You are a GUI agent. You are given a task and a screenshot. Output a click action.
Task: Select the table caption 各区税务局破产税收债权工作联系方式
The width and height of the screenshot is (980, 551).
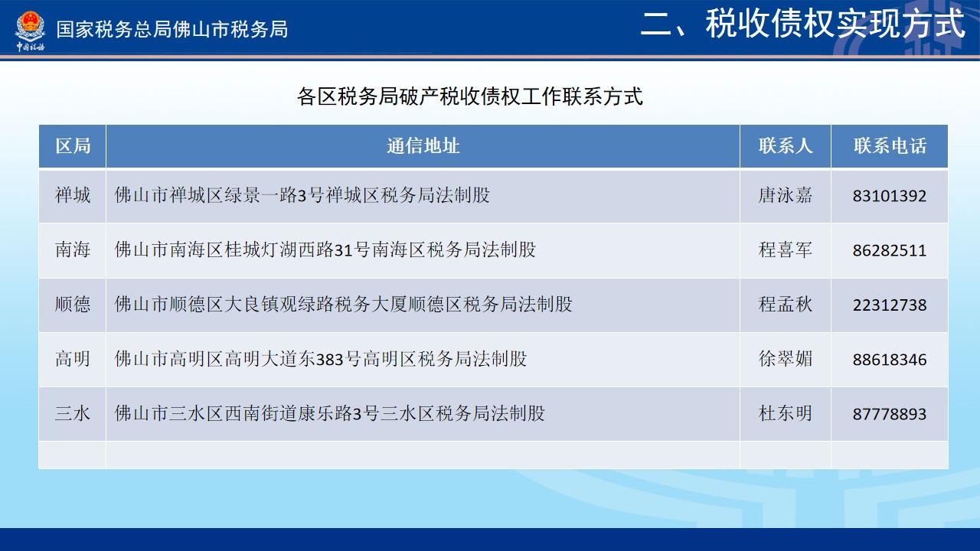tap(470, 97)
